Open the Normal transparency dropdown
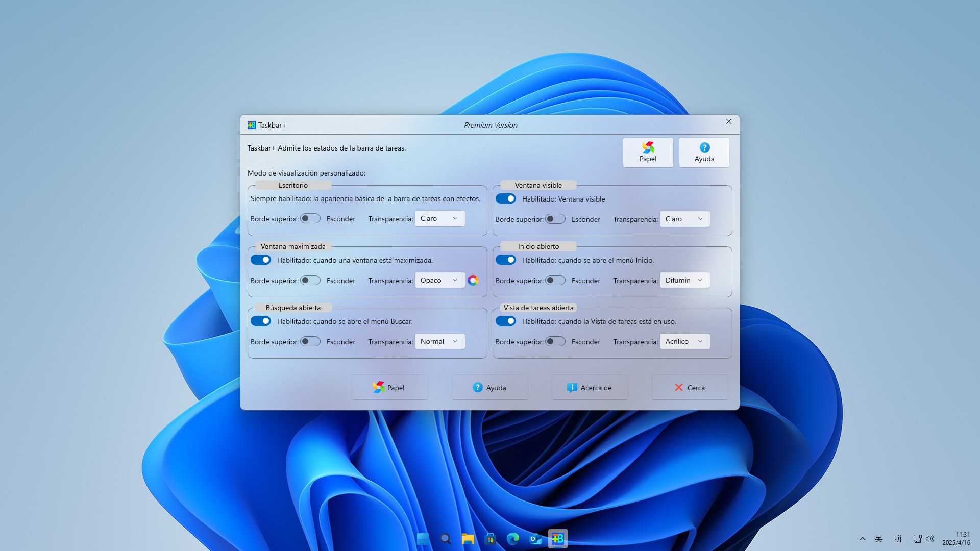The width and height of the screenshot is (980, 551). click(439, 341)
